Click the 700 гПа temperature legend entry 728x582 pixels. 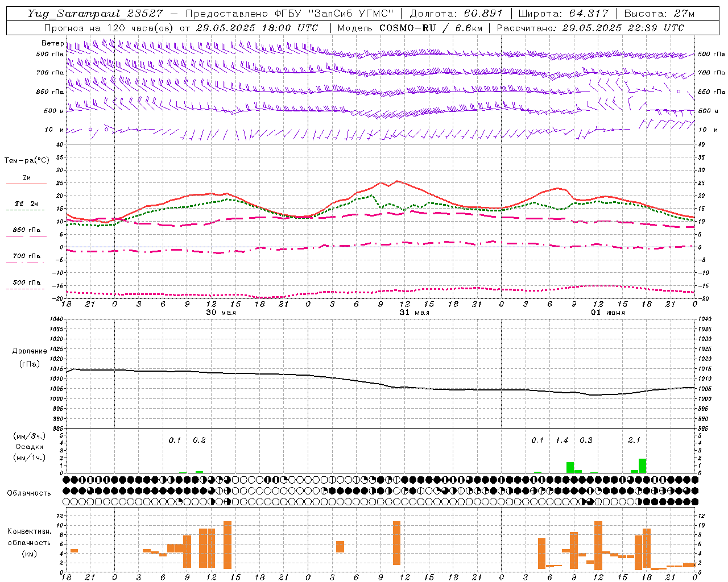(27, 256)
